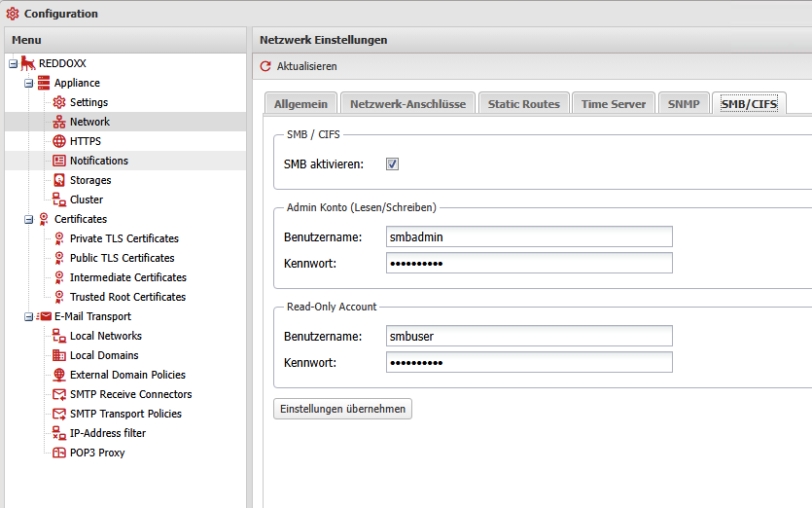Screen dimensions: 812x508
Task: Select the IP-Address filter icon
Action: 59,433
